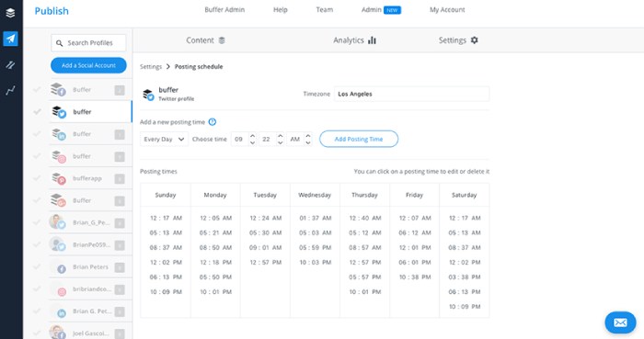Click the buffer Twitter icon in profile header
Screen dimensions: 644x339
[148, 95]
